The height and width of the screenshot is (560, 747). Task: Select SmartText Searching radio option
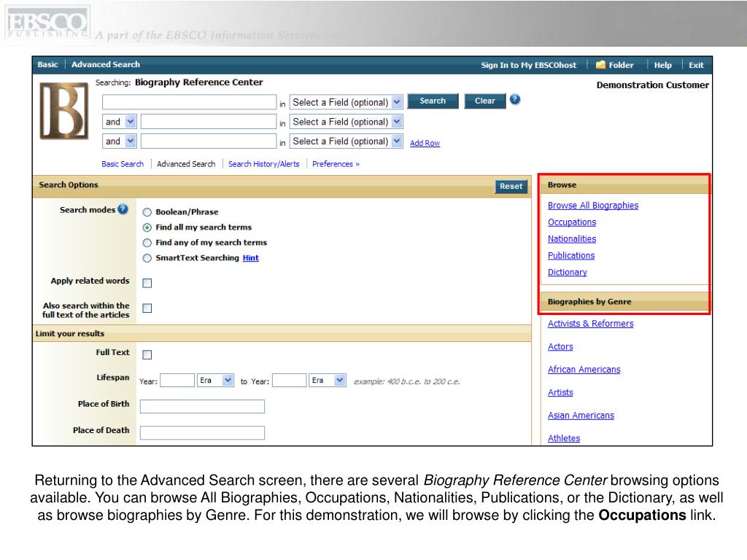pyautogui.click(x=147, y=258)
